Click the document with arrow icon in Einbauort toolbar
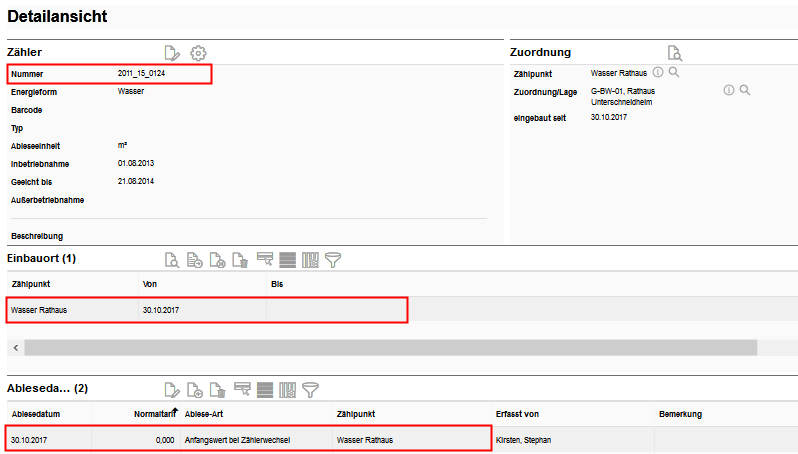Image resolution: width=798 pixels, height=454 pixels. (194, 260)
